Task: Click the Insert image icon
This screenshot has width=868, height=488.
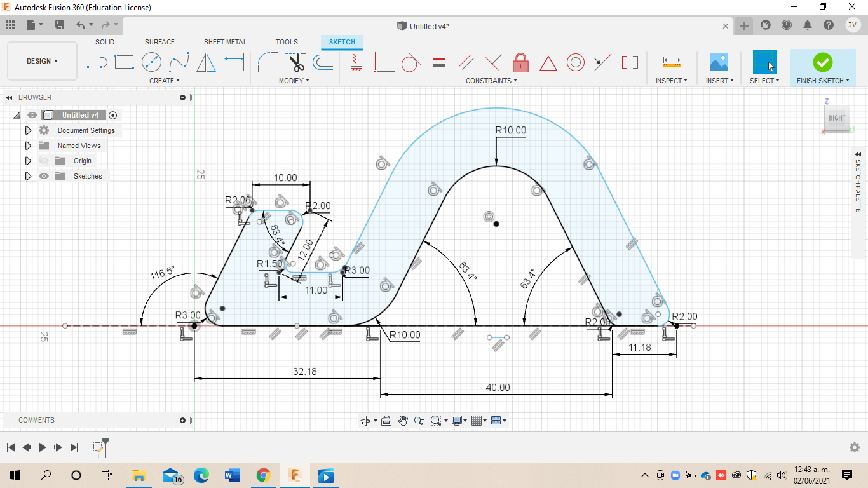Action: (719, 62)
